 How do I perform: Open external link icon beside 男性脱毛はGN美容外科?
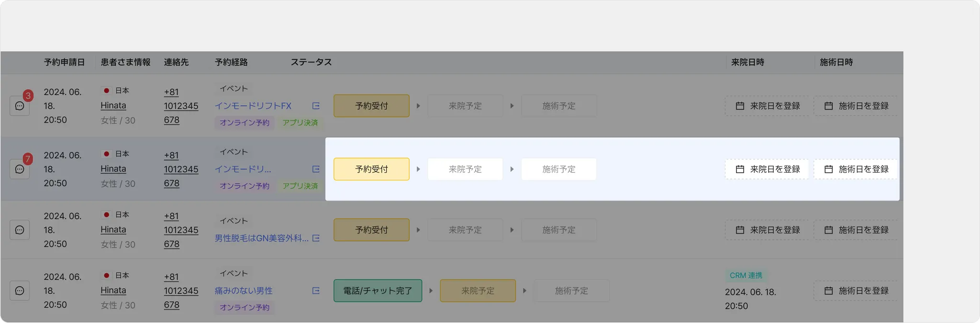click(x=316, y=238)
